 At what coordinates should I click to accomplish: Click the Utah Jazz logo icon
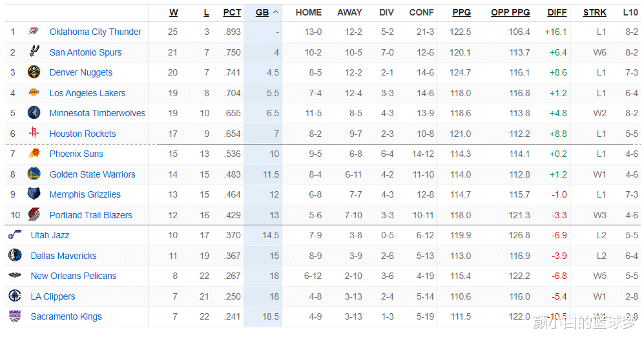pos(15,235)
